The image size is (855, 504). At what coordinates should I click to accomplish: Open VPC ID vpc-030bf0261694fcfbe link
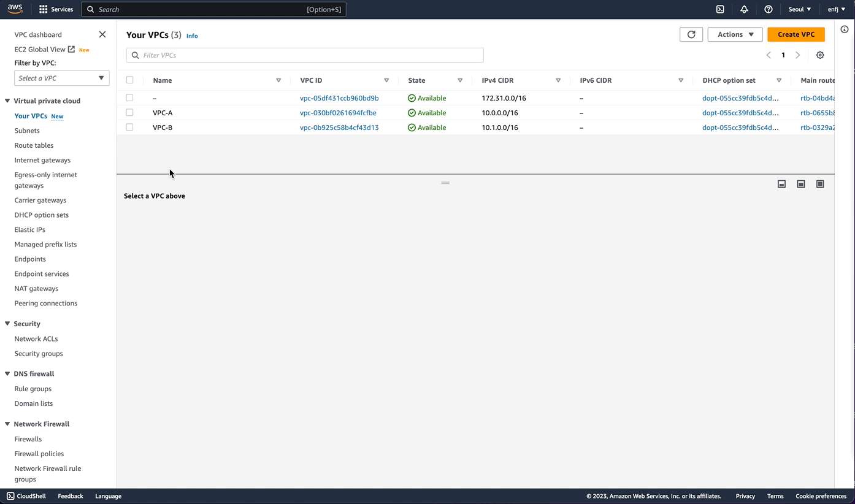click(x=338, y=113)
